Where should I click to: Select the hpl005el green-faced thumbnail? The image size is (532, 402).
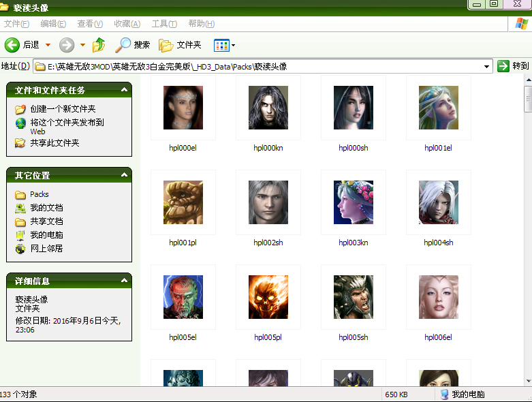pyautogui.click(x=183, y=297)
